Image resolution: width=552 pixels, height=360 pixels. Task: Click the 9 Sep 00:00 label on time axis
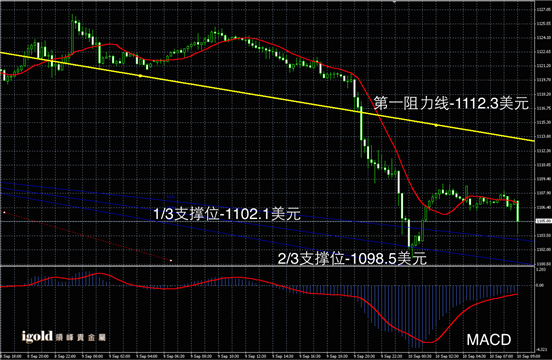(93, 356)
